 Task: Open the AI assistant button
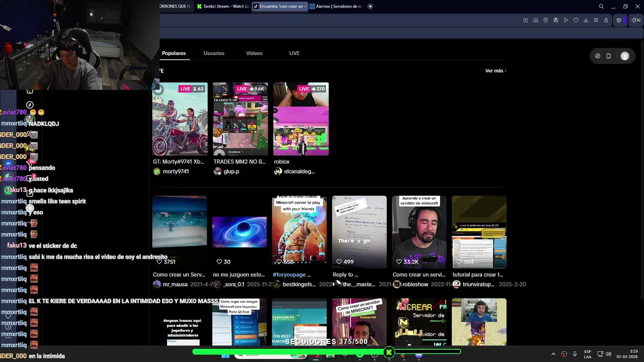(636, 20)
